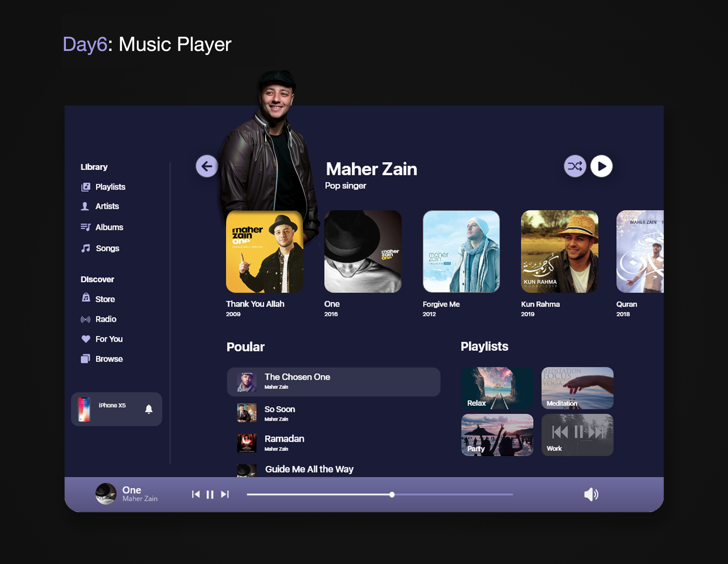
Task: Click the Thank You Allah album title
Action: point(255,304)
